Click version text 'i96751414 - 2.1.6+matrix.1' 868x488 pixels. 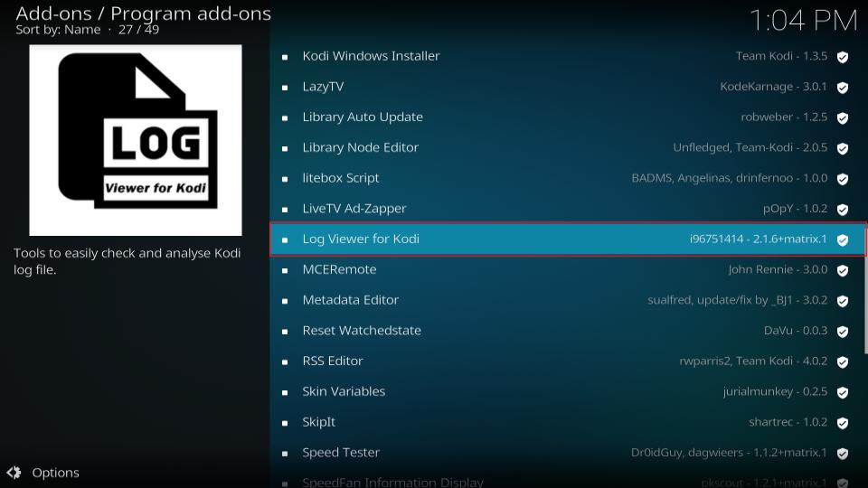pos(758,239)
